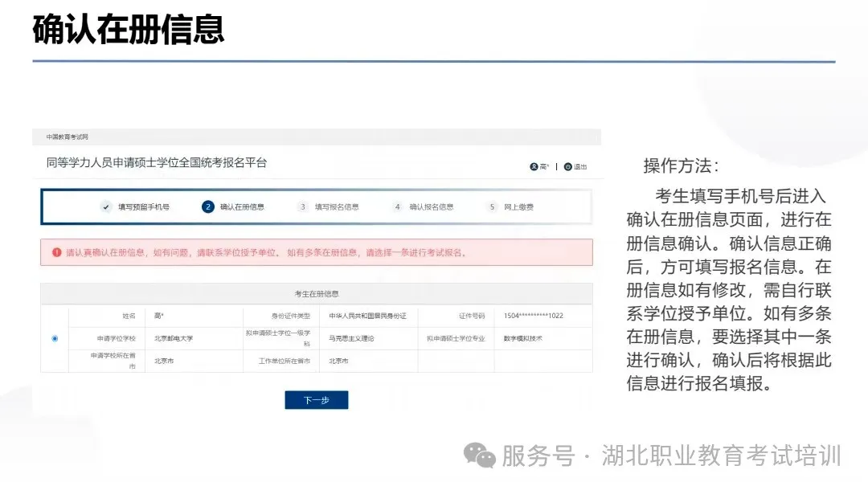Click step 4 circle 确认报名信息
The height and width of the screenshot is (482, 868).
pos(397,207)
